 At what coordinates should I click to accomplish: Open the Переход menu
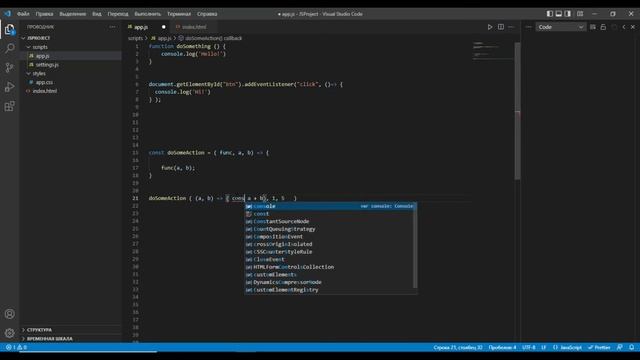click(x=118, y=13)
